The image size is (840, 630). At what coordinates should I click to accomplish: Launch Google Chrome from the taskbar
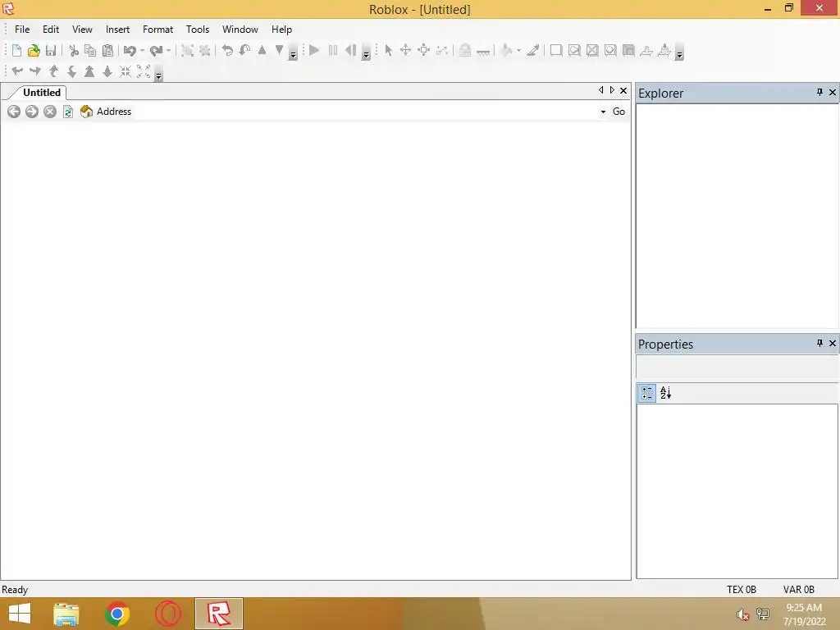(117, 614)
